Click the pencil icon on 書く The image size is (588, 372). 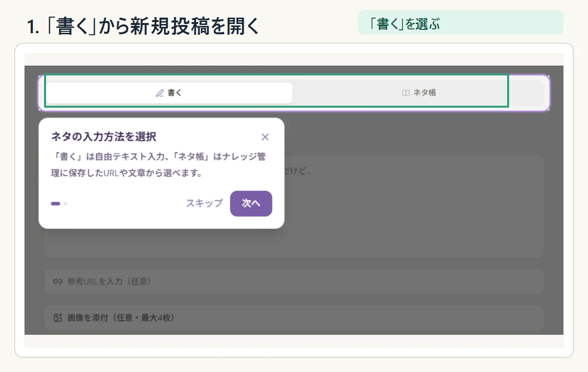pyautogui.click(x=160, y=93)
